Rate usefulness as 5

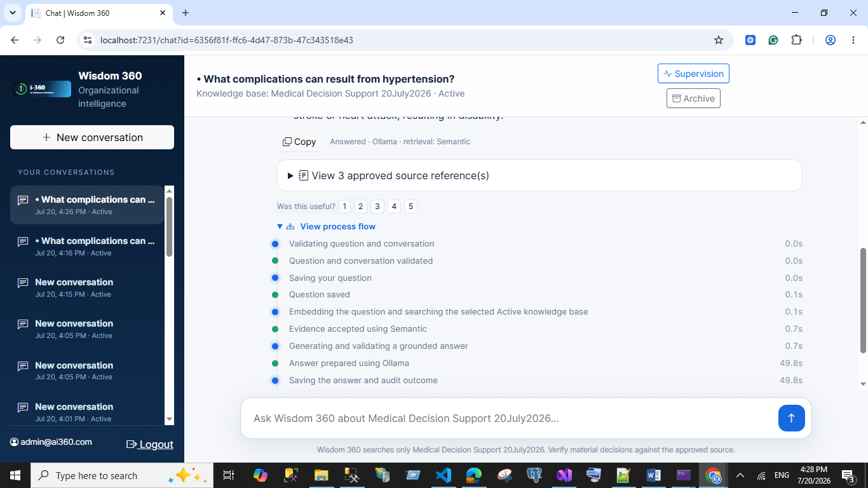(x=410, y=207)
